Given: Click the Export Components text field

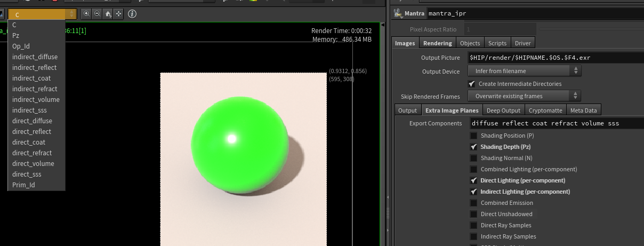Looking at the screenshot, I should click(554, 123).
